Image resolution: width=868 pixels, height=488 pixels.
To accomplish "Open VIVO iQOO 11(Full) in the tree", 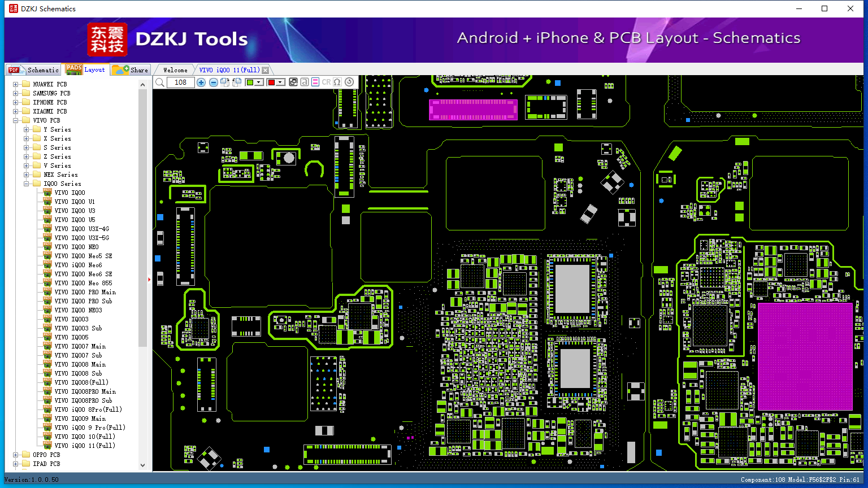I will [x=85, y=446].
